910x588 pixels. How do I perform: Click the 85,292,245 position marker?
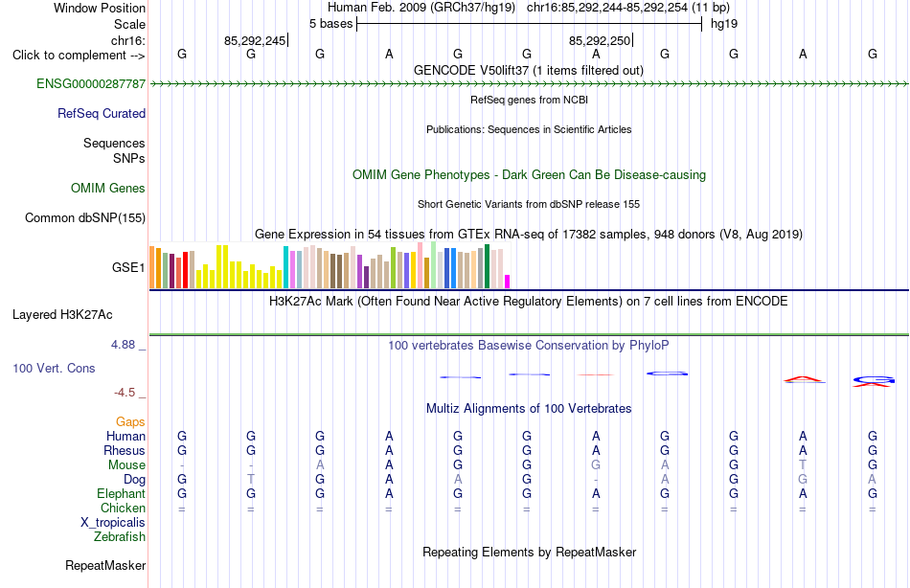click(256, 40)
